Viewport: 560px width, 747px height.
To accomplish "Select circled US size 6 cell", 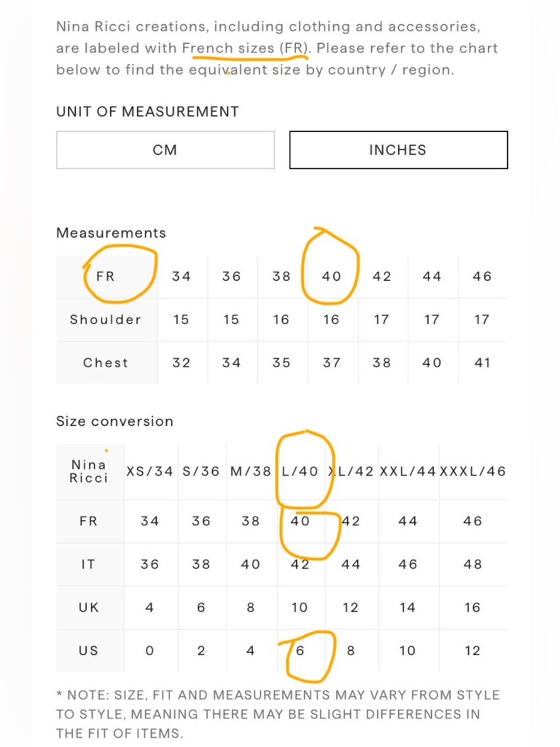I will [300, 651].
